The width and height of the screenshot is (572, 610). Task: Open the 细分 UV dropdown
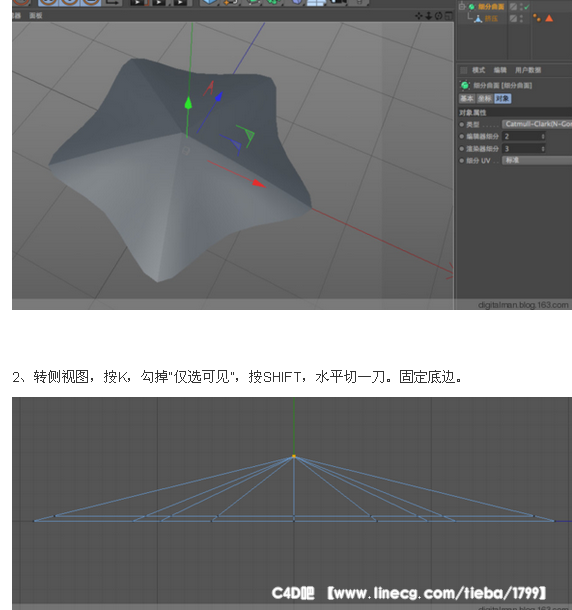[x=537, y=160]
